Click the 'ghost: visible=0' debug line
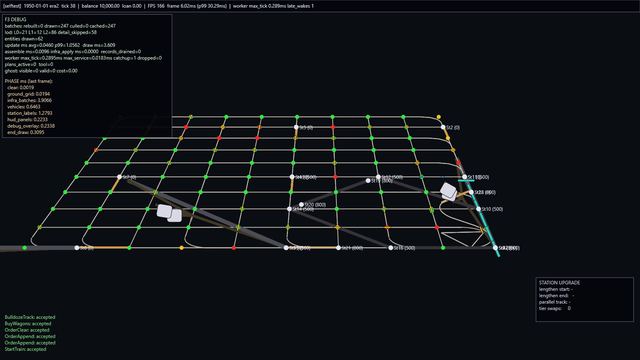Viewport: 640px width, 360px height. [41, 71]
